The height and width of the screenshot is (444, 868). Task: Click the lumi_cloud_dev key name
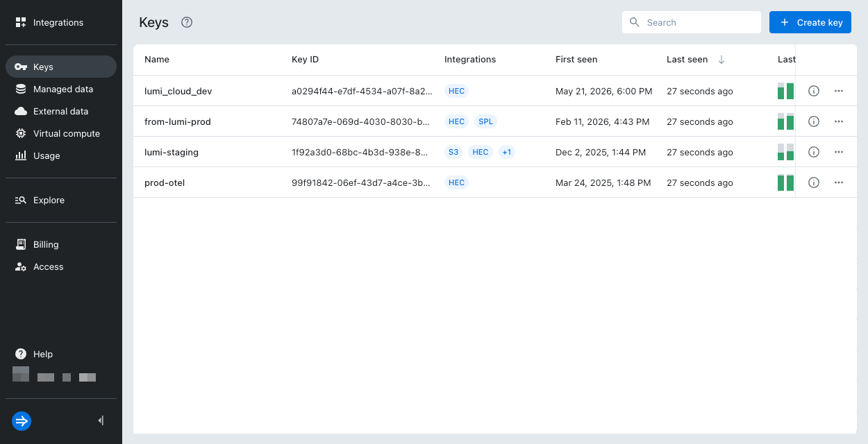tap(178, 91)
